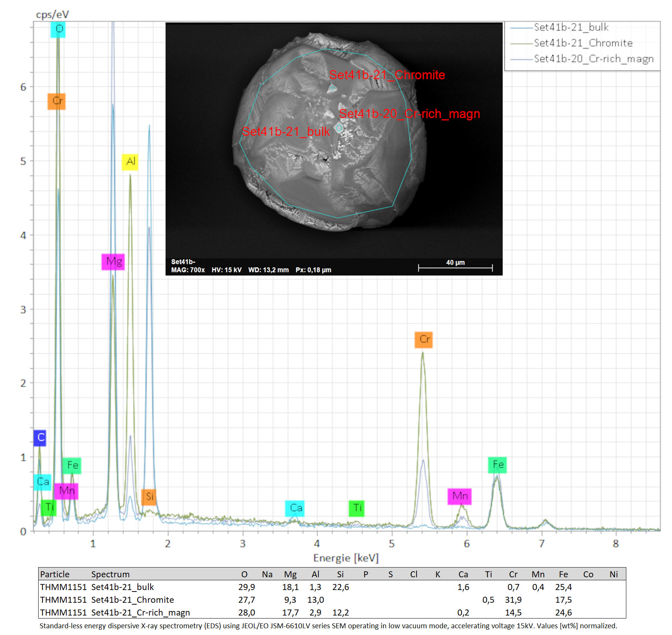Click THMM1151 in the Set41b-21_bulk row
Viewport: 672px width, 635px height.
(x=63, y=587)
